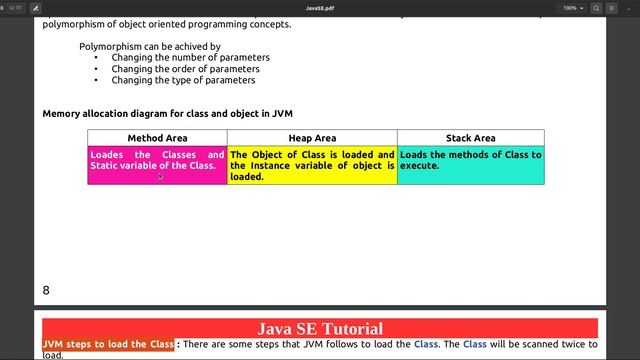Click the Method Area table header
This screenshot has width=640, height=360.
[x=157, y=138]
